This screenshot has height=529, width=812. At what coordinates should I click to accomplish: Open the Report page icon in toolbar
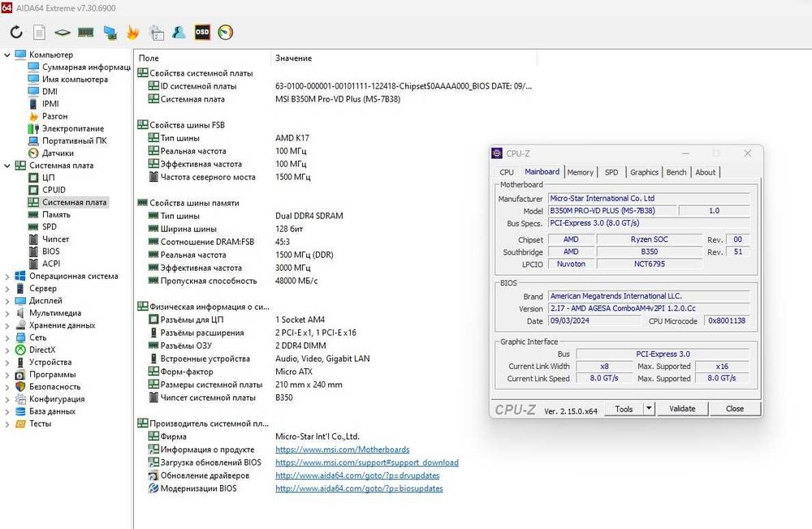(39, 32)
